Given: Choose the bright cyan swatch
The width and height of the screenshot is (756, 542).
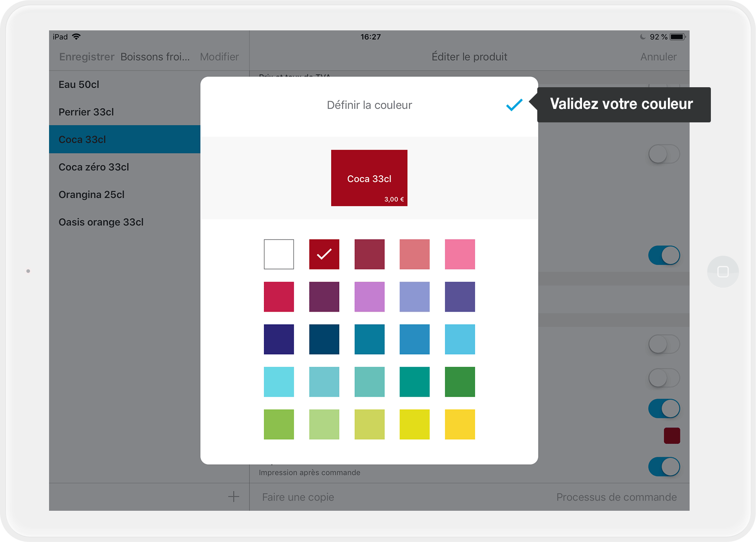Looking at the screenshot, I should click(x=279, y=382).
